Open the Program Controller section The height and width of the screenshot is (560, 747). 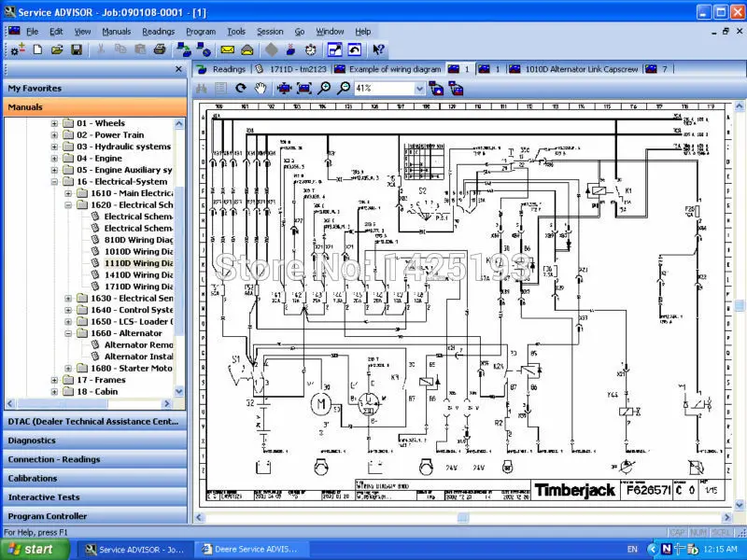pyautogui.click(x=95, y=516)
